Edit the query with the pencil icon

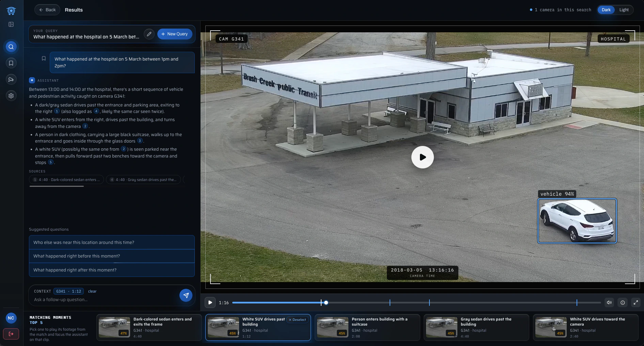pyautogui.click(x=149, y=34)
